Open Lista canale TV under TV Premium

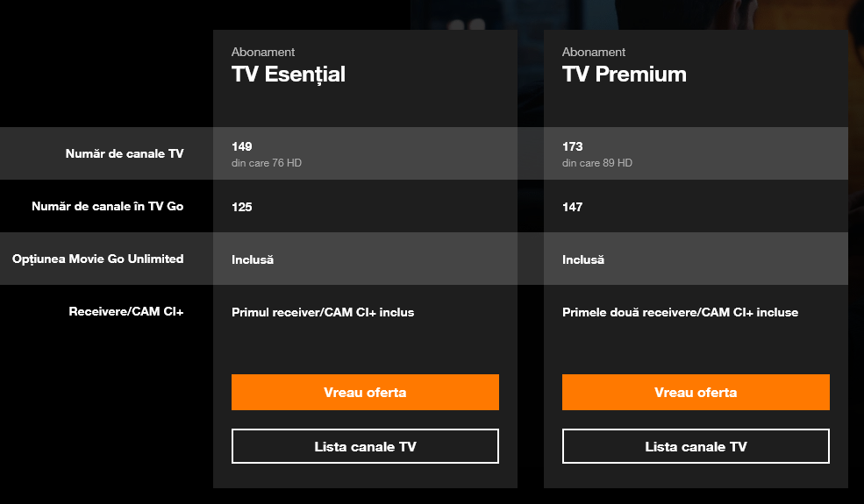coord(696,446)
